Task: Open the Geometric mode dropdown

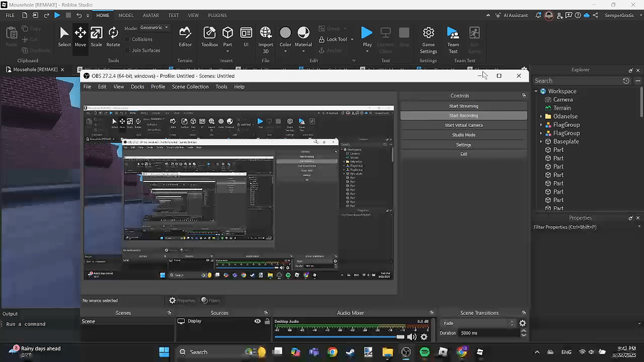Action: coord(155,27)
